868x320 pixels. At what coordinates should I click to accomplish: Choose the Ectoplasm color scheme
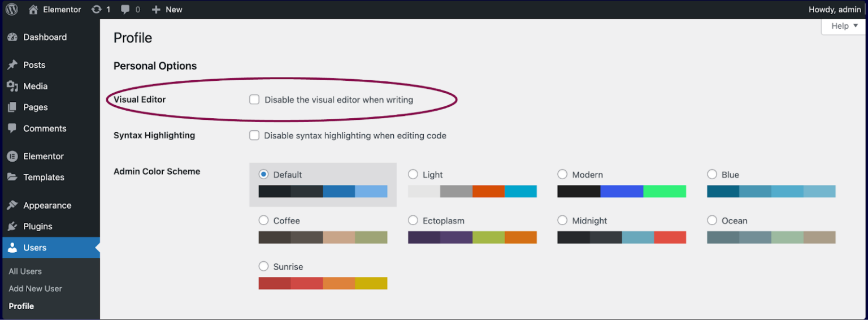click(413, 220)
